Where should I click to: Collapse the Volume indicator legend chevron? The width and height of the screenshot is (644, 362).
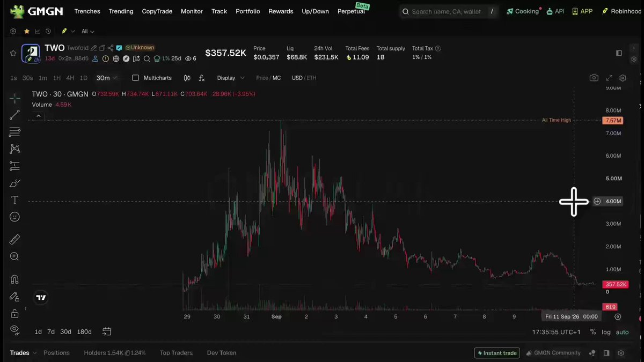coord(38,115)
